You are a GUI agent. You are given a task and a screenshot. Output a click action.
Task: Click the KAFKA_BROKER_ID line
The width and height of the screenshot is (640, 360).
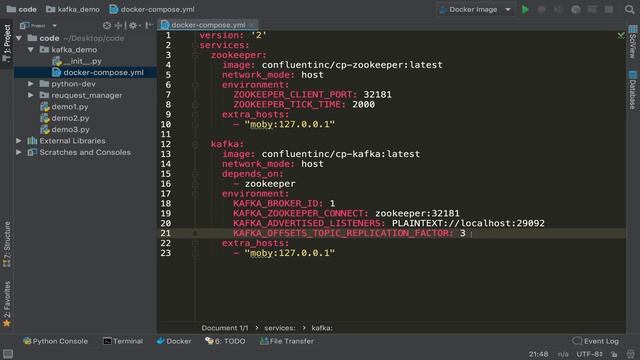284,203
